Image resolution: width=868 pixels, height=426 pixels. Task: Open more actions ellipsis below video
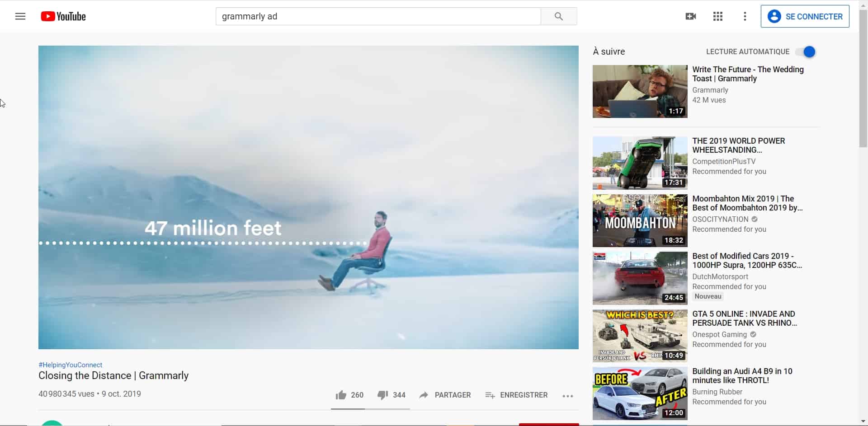pos(568,396)
